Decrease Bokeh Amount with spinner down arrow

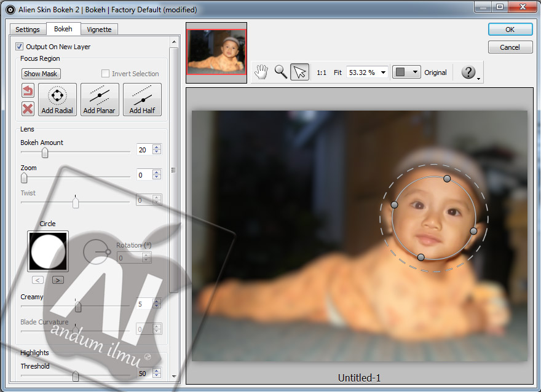pyautogui.click(x=157, y=152)
